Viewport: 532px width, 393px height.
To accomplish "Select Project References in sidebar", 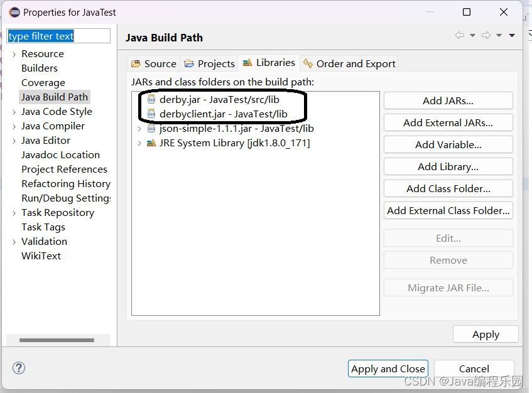I will (x=64, y=170).
